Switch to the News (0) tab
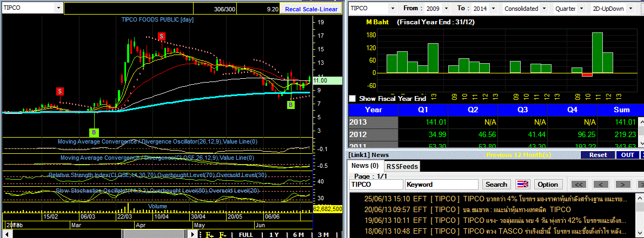The height and width of the screenshot is (238, 644). pos(365,166)
